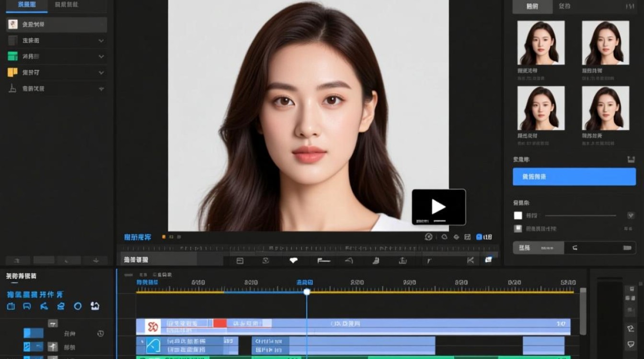The height and width of the screenshot is (359, 644).
Task: Click the white diamond icon in the under-preview toolbar
Action: (x=294, y=260)
